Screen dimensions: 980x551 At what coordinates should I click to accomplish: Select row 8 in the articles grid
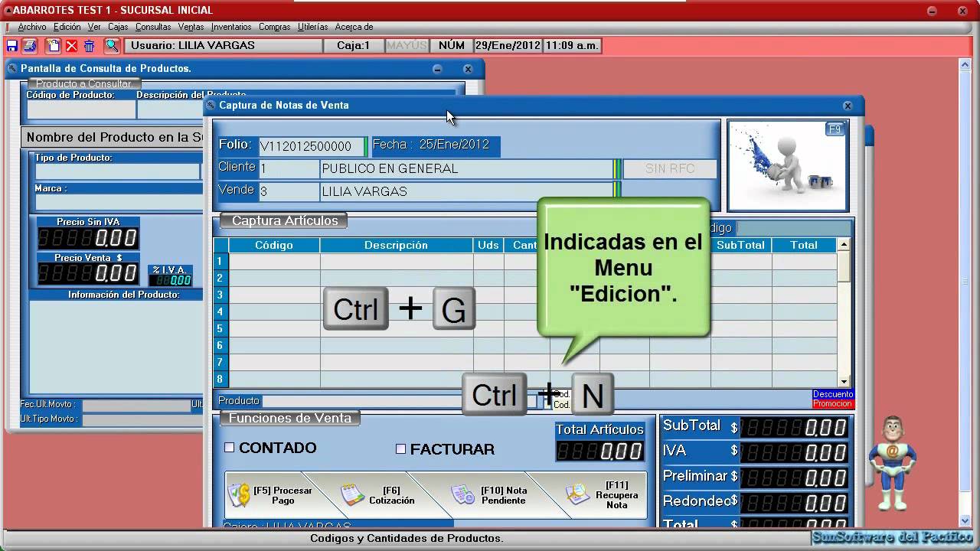(x=220, y=379)
